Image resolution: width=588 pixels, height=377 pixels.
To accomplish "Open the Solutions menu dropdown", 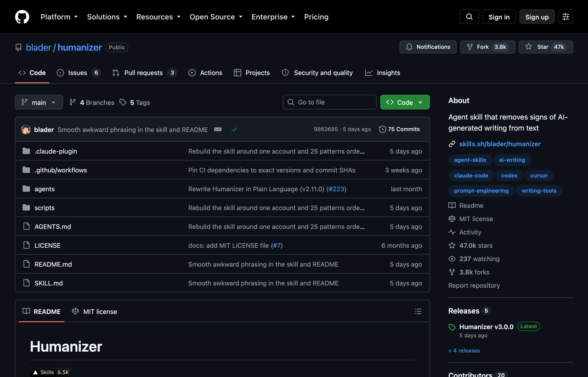I will click(x=107, y=17).
